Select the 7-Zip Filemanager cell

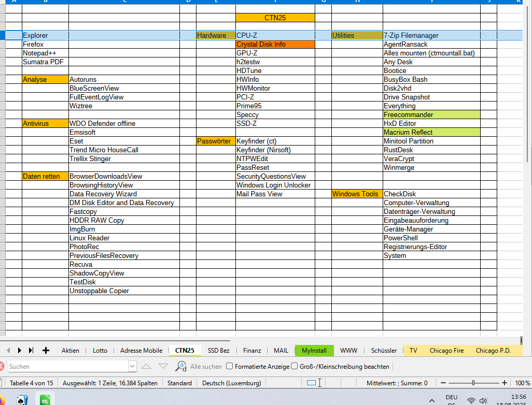pyautogui.click(x=431, y=35)
